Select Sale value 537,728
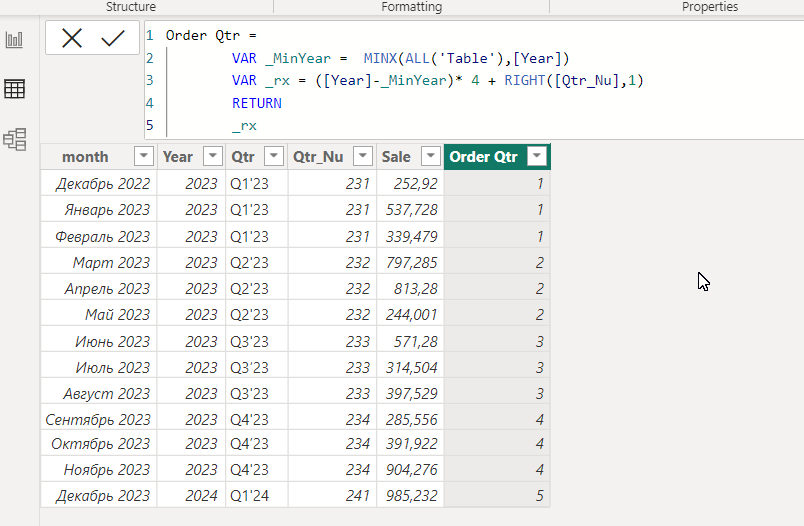 coord(410,210)
